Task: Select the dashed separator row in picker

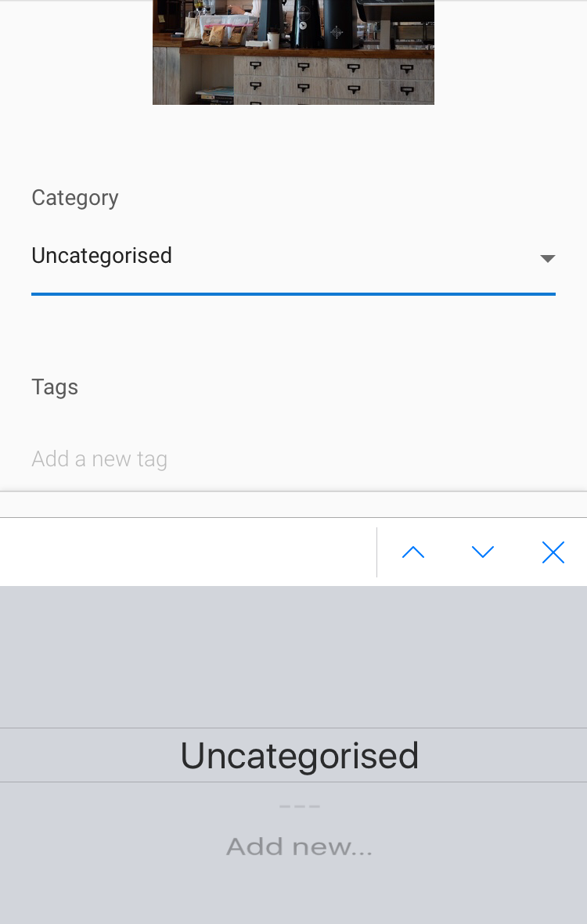Action: (x=300, y=806)
